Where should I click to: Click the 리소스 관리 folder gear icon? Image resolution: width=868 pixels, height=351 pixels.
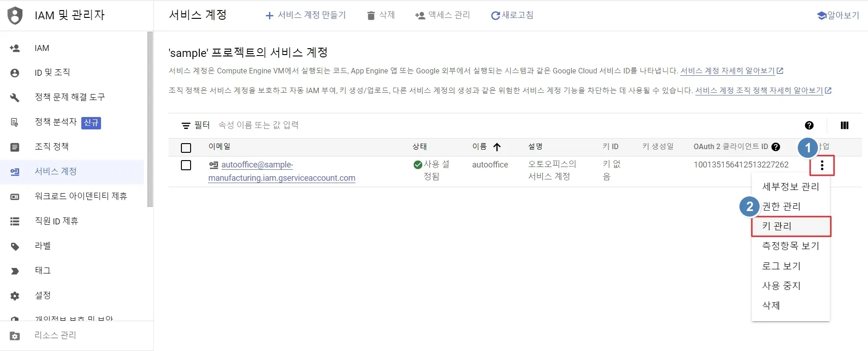pyautogui.click(x=15, y=336)
